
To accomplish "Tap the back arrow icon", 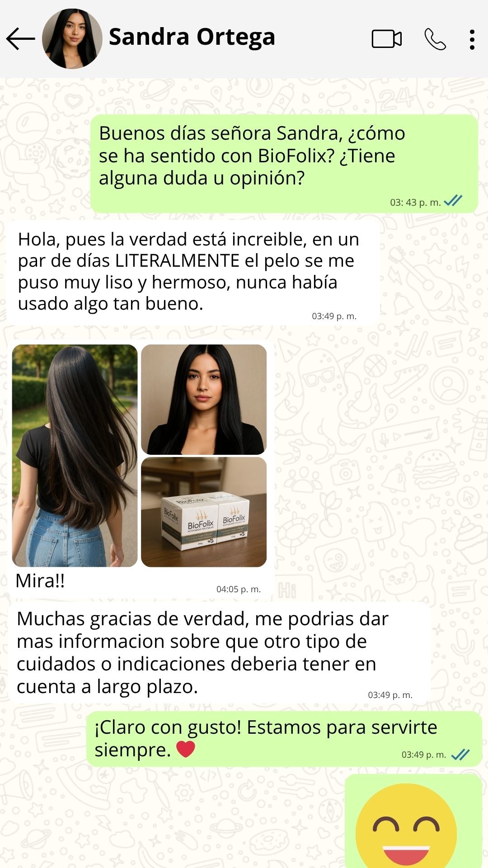I will click(x=21, y=39).
